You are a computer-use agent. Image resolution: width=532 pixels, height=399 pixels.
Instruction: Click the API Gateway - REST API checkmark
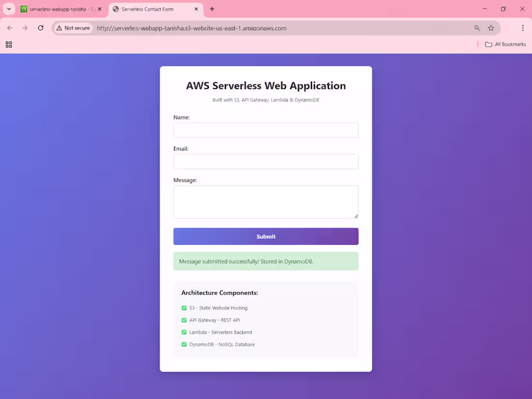click(184, 320)
